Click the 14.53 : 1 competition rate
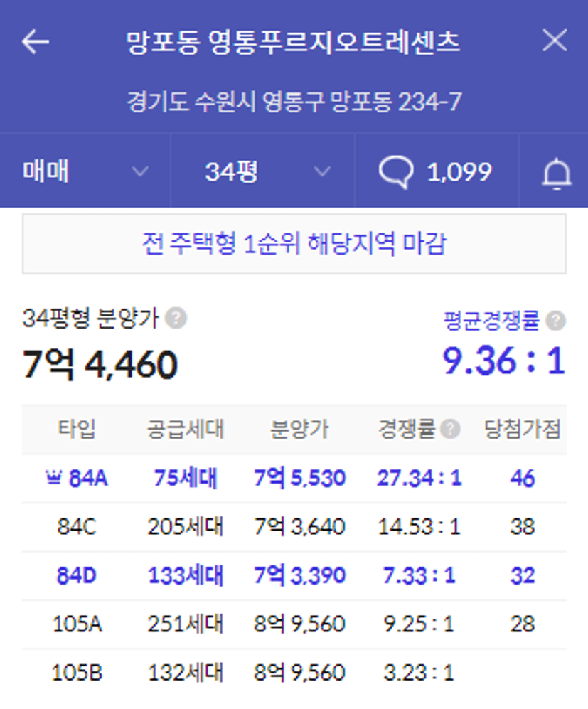This screenshot has width=588, height=709. pos(419,527)
